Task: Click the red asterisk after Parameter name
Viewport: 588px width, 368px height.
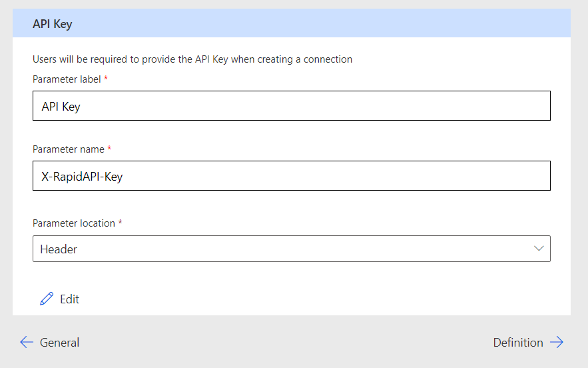Action: [109, 149]
